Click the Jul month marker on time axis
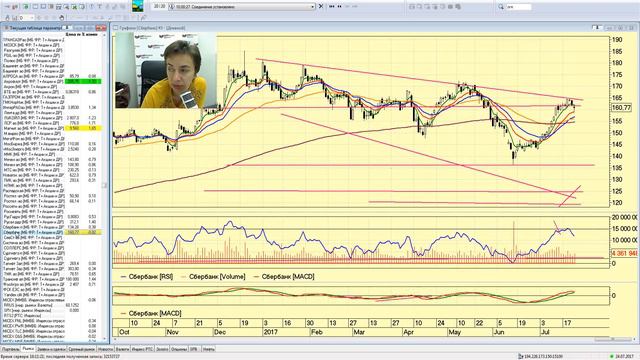 (545, 332)
